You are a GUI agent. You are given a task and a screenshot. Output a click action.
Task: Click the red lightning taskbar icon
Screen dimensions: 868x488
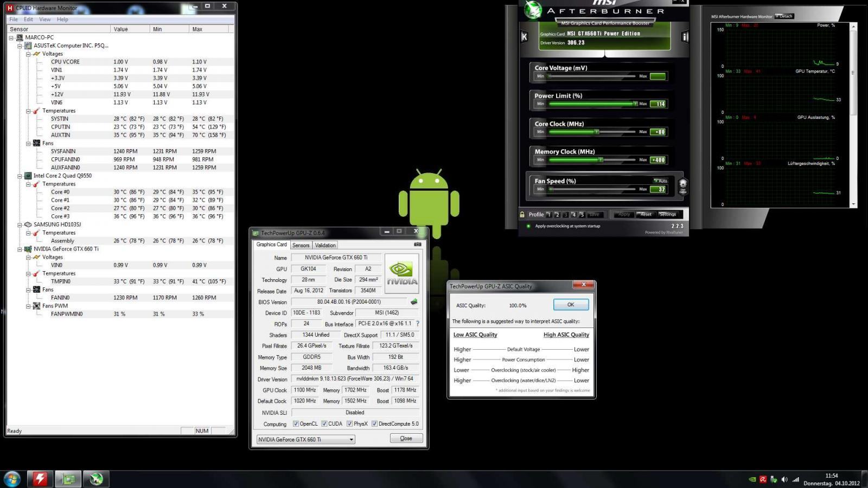[40, 479]
